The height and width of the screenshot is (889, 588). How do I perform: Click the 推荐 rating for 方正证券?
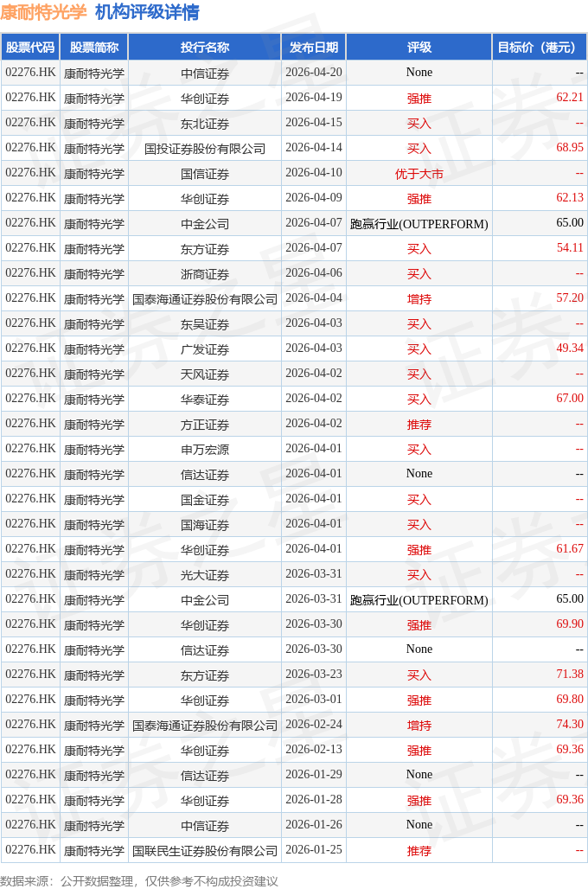[419, 424]
